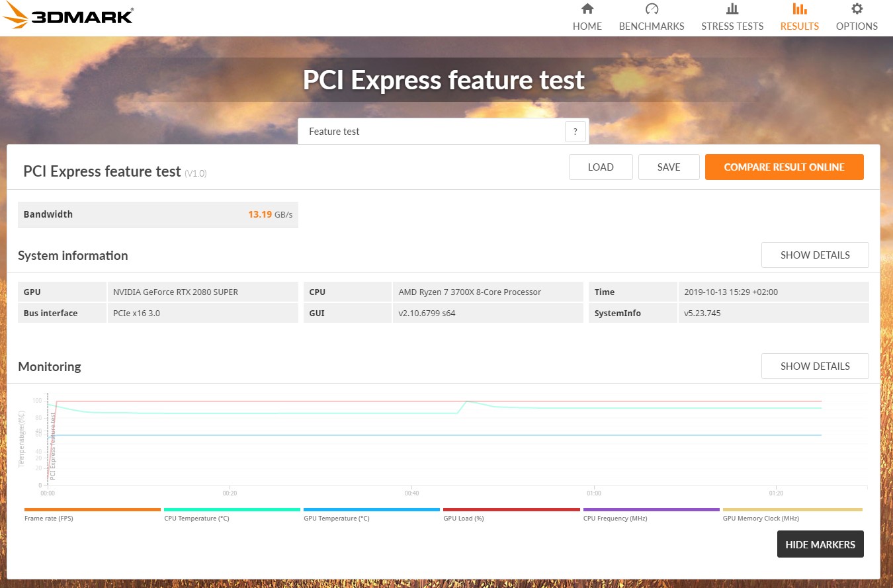Click SystemInfo version v5.23.745
This screenshot has height=588, width=893.
point(702,314)
